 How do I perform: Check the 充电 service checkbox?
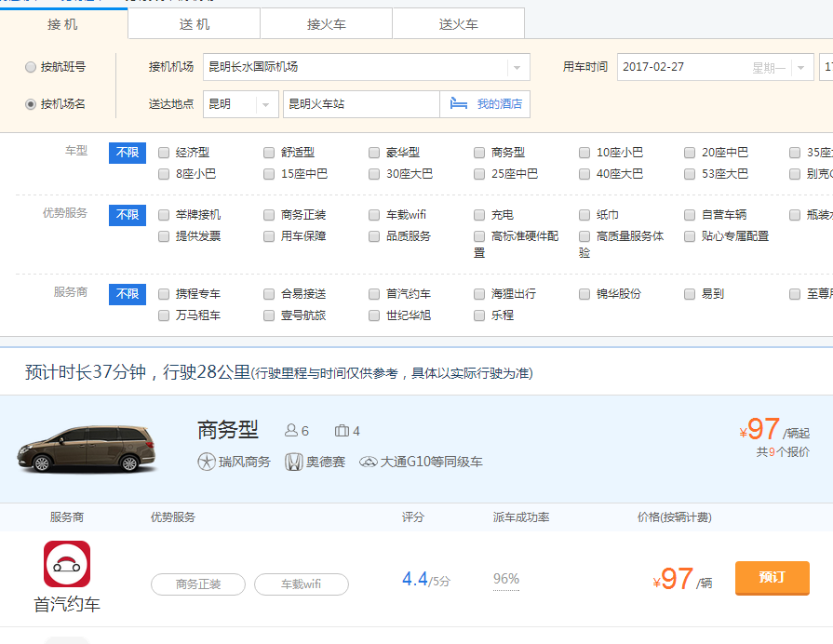point(479,215)
